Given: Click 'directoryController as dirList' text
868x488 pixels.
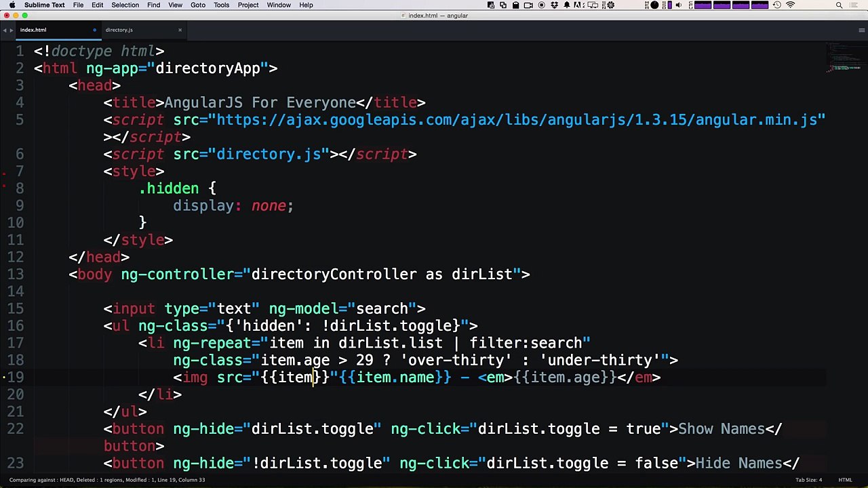Looking at the screenshot, I should (x=382, y=274).
